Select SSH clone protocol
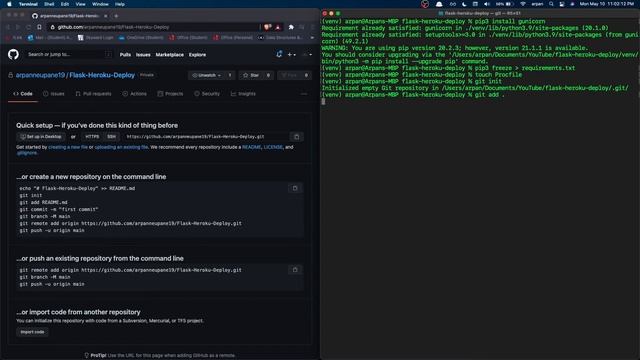The image size is (640, 360). click(x=111, y=137)
